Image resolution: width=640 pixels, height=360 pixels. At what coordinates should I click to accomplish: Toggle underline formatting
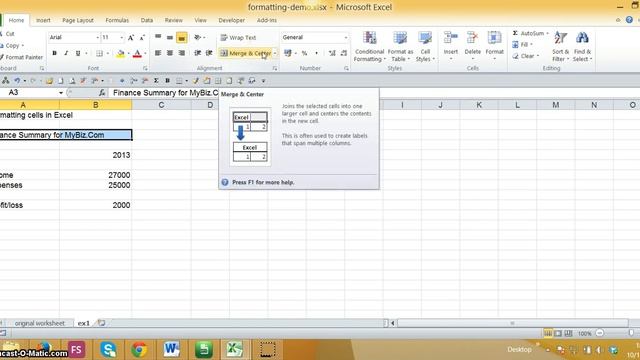78,53
